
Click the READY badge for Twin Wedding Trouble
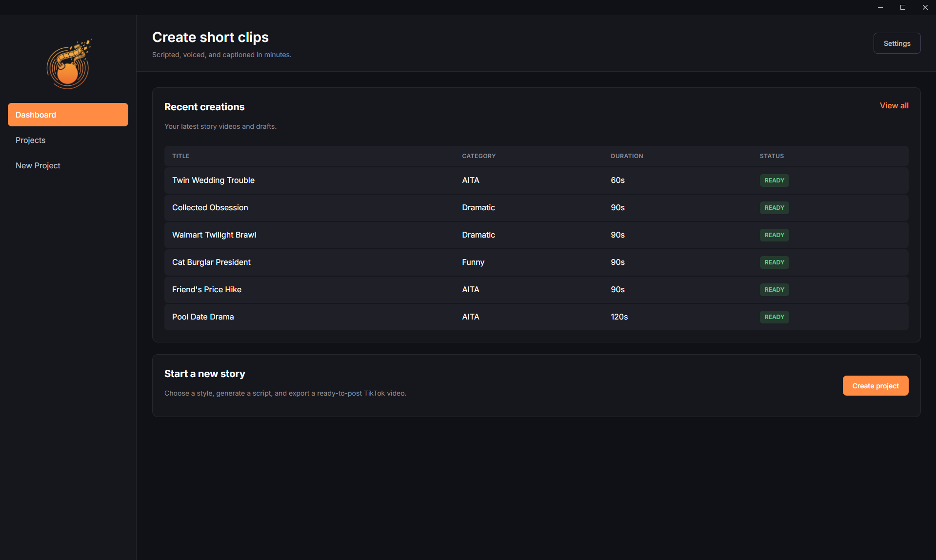click(x=774, y=180)
